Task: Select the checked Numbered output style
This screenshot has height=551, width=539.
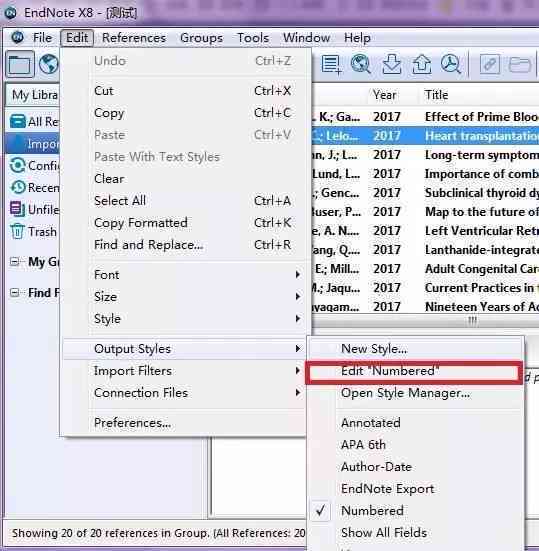Action: click(415, 511)
